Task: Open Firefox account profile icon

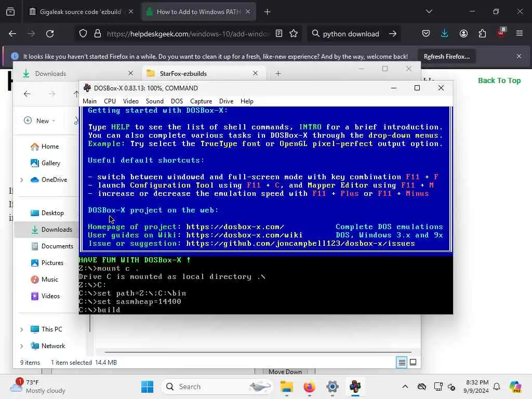Action: (463, 34)
